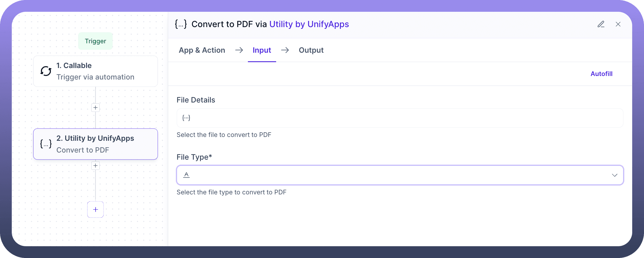Click the Autofill link
This screenshot has width=644, height=258.
click(601, 74)
